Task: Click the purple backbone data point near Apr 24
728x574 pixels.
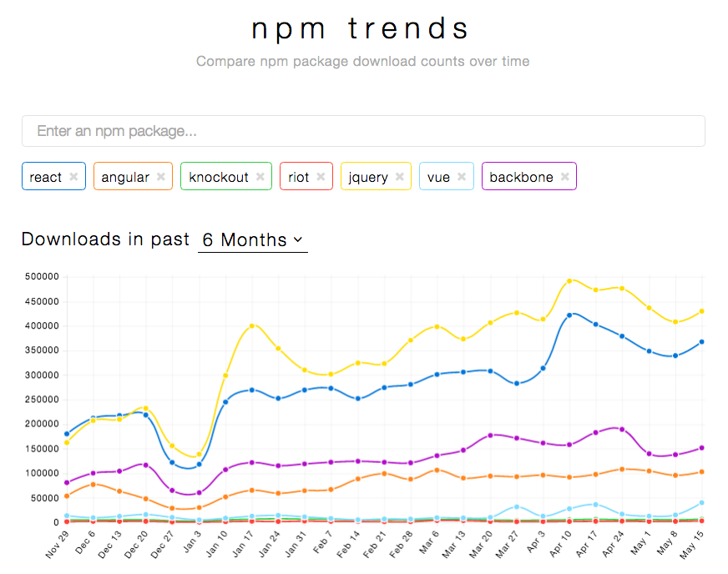Action: pos(621,428)
